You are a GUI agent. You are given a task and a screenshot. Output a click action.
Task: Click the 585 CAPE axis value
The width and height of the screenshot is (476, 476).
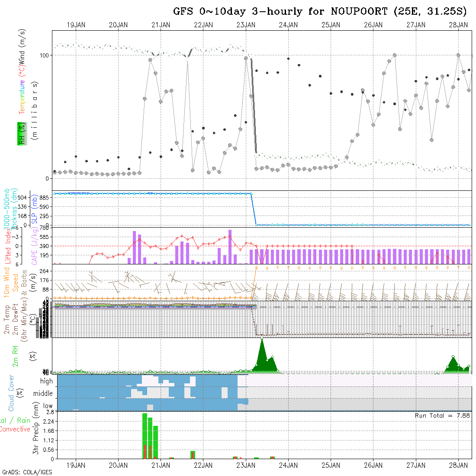pyautogui.click(x=44, y=237)
